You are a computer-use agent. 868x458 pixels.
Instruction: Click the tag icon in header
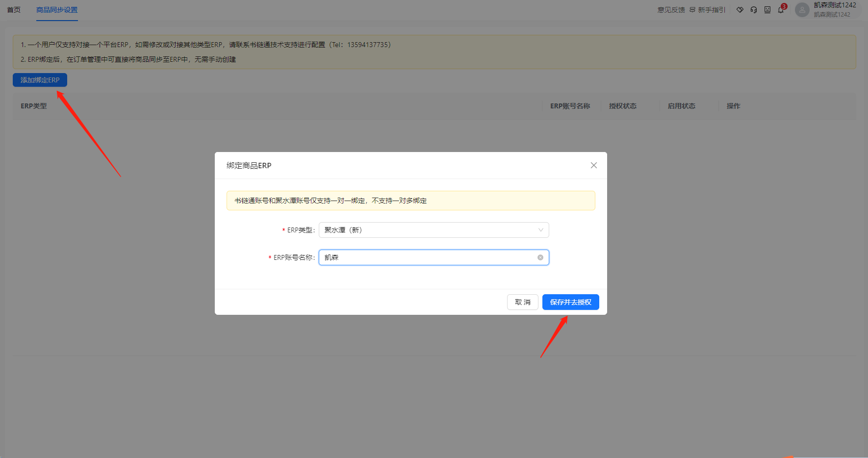click(740, 10)
